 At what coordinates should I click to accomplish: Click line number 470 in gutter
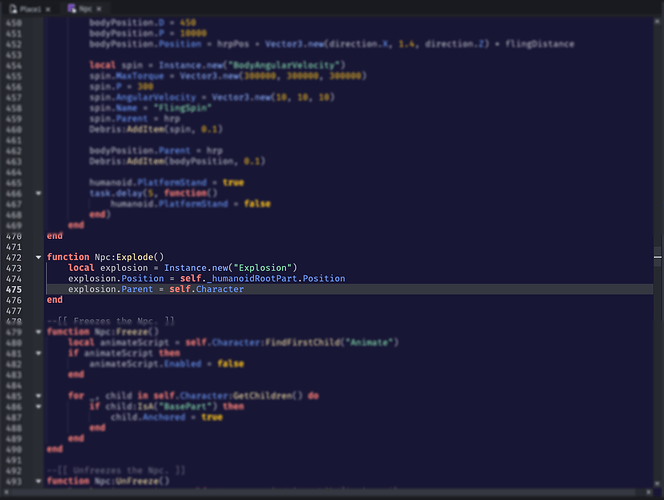(14, 236)
